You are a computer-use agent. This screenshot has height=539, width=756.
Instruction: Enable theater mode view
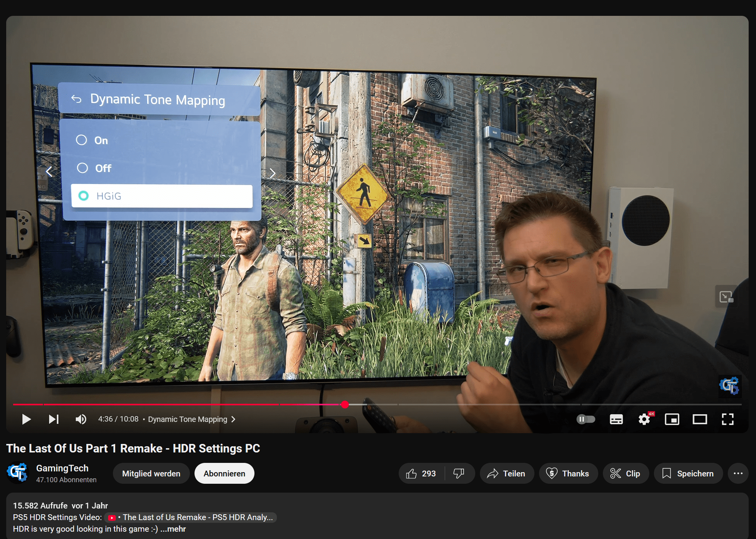pyautogui.click(x=700, y=419)
